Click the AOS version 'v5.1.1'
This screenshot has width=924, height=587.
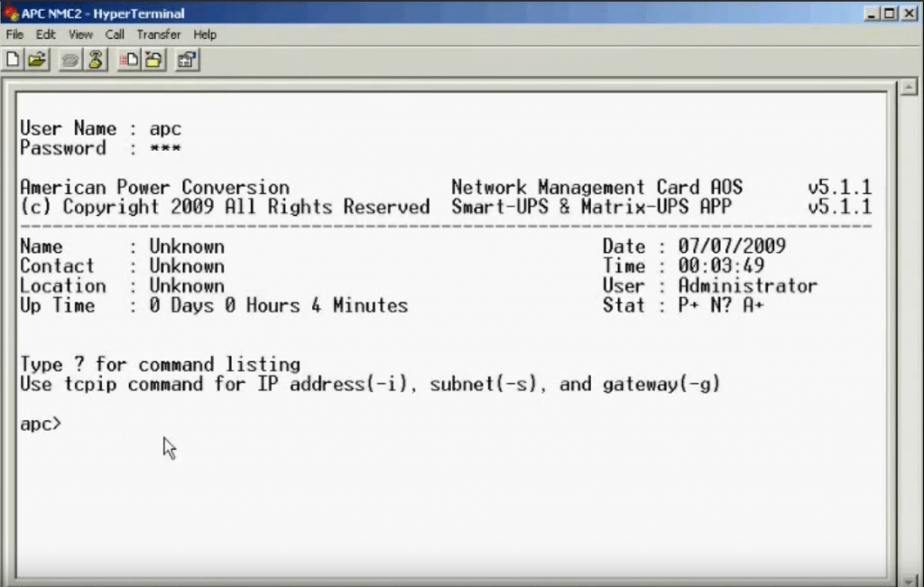[x=840, y=188]
